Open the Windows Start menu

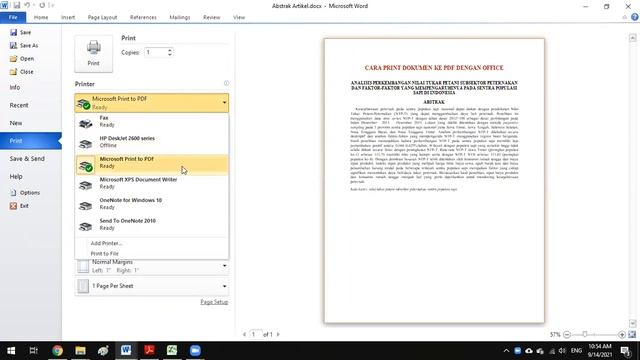11,351
